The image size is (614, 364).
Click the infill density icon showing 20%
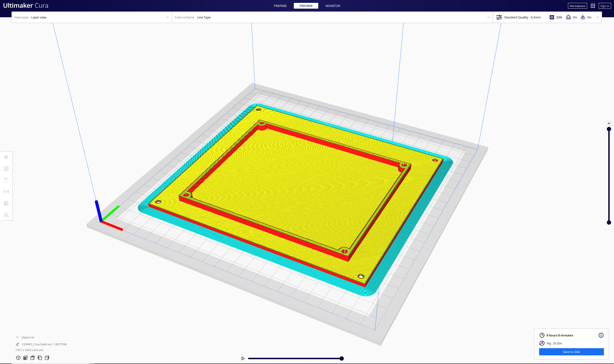click(552, 17)
